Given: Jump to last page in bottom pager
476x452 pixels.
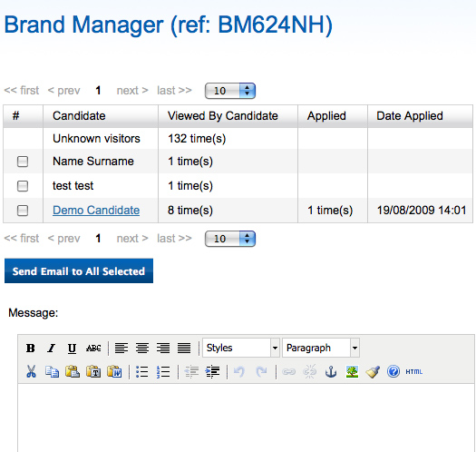Looking at the screenshot, I should pyautogui.click(x=175, y=239).
